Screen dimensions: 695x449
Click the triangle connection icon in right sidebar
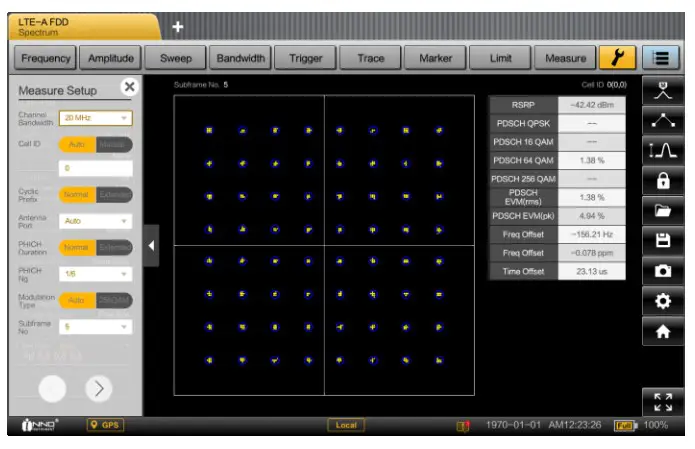click(663, 120)
